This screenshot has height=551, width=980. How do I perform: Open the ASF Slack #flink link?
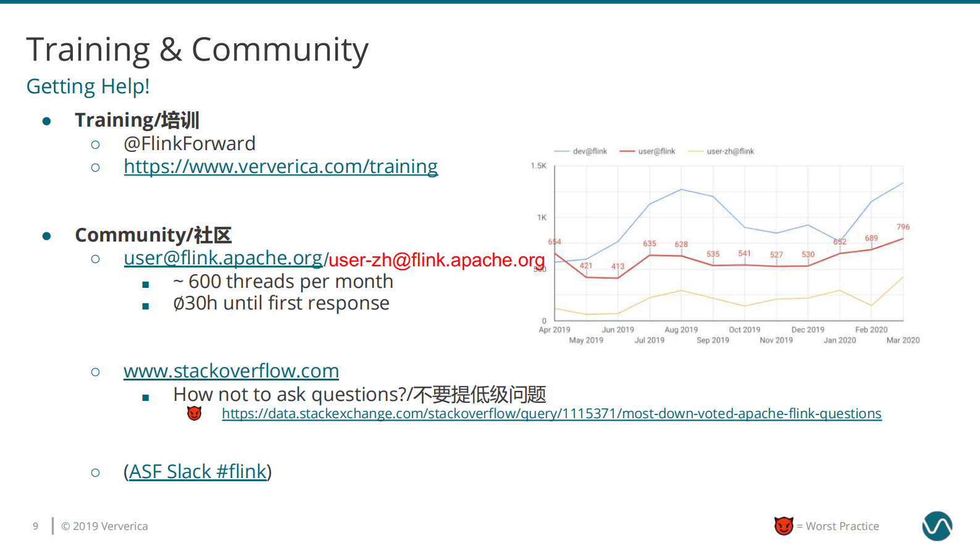tap(198, 472)
